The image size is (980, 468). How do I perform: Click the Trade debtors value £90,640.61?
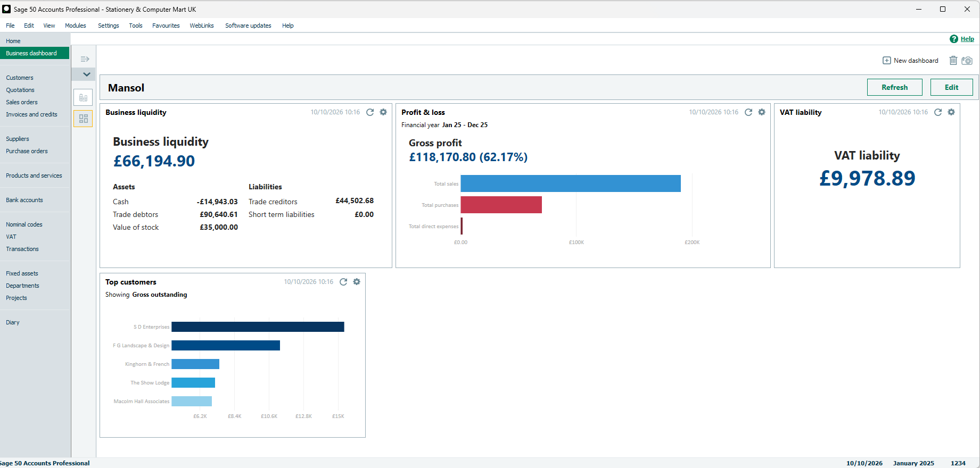pyautogui.click(x=219, y=214)
